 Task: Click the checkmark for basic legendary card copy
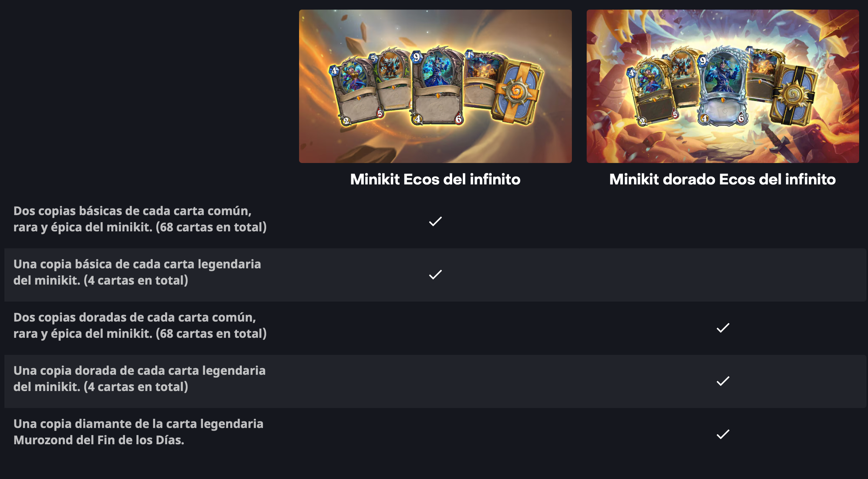coord(435,274)
